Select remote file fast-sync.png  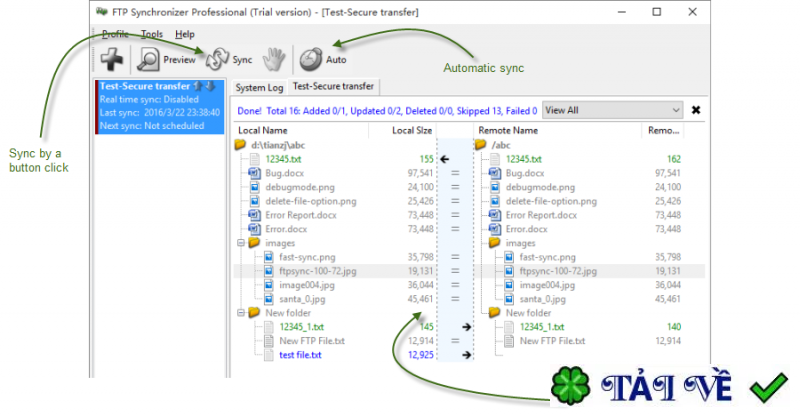tap(547, 257)
